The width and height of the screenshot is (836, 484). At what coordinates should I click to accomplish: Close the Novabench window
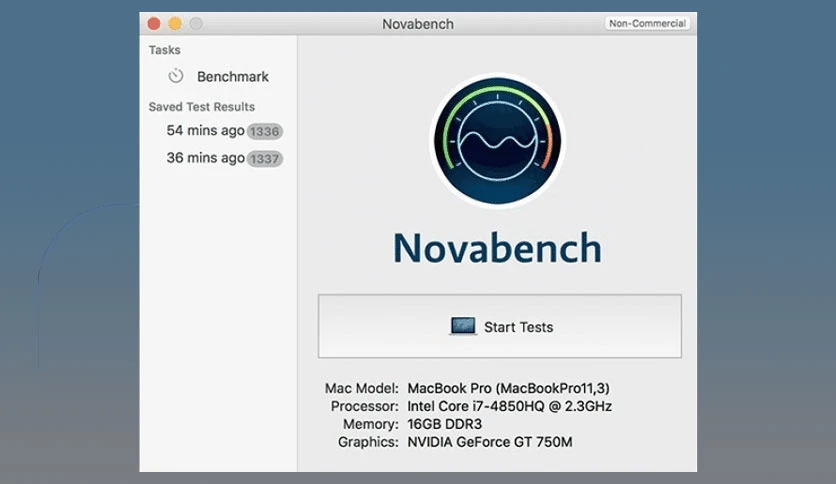click(x=154, y=23)
